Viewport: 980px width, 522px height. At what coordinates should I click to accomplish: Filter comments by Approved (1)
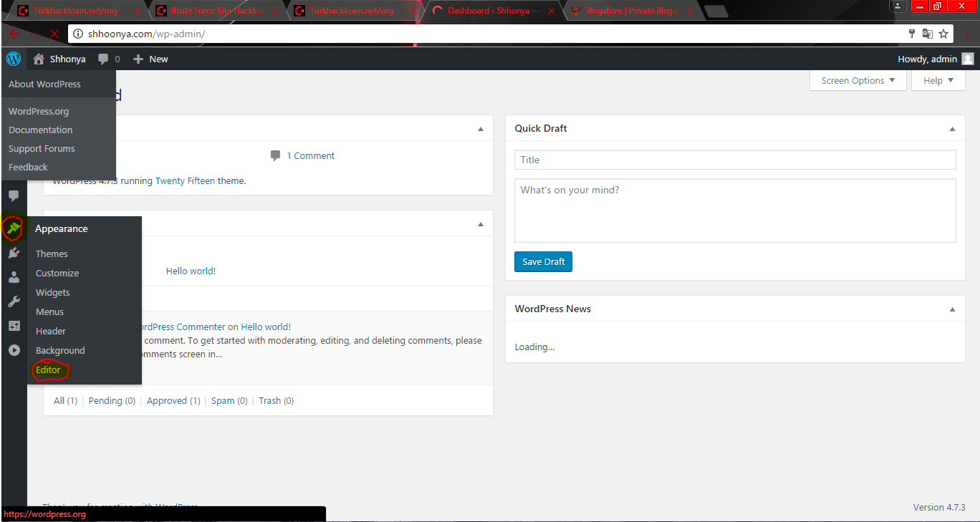(x=173, y=400)
